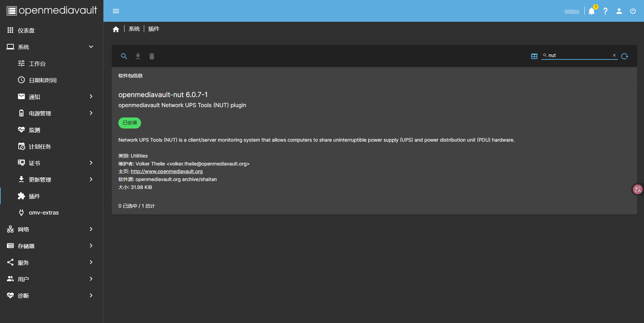Reload the plugin list

pyautogui.click(x=625, y=56)
